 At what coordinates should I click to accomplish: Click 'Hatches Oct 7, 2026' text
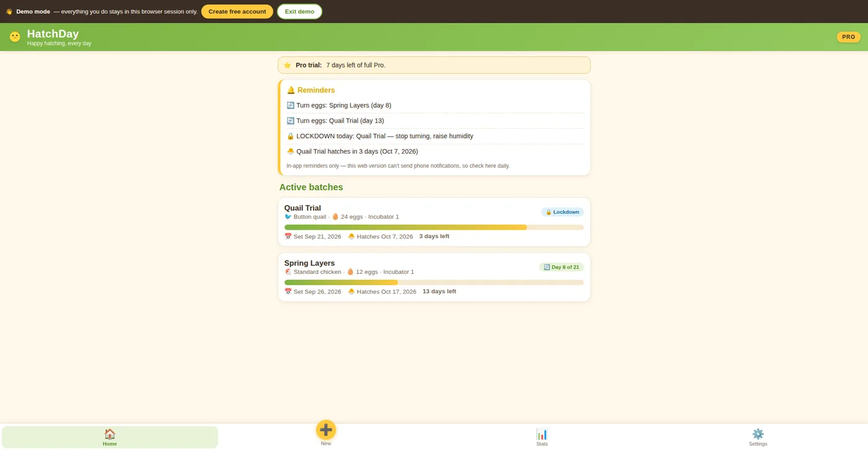(x=385, y=237)
